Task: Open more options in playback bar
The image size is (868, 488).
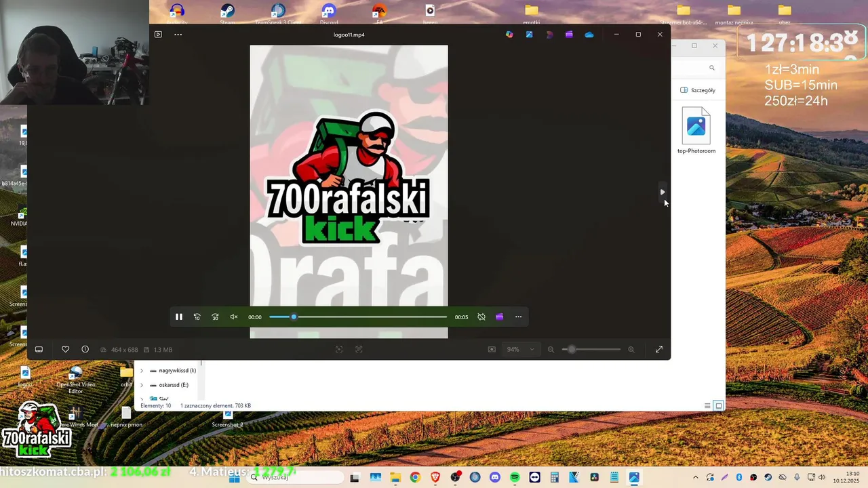Action: click(x=519, y=317)
